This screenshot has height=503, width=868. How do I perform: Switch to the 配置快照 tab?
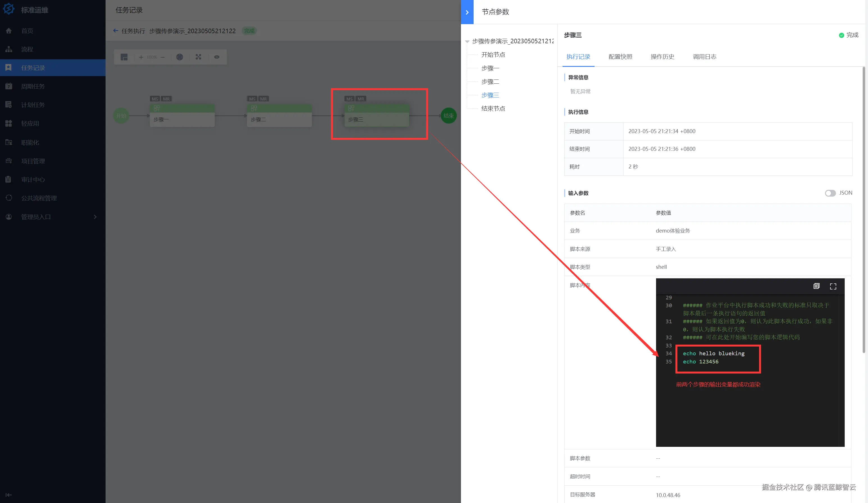620,56
